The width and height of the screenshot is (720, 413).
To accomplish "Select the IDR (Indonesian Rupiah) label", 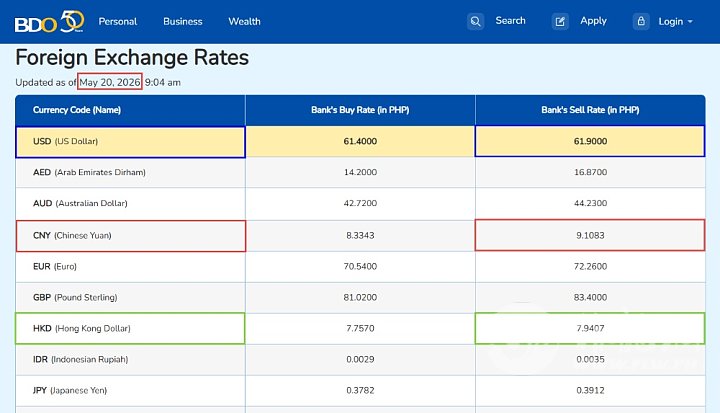I will coord(80,359).
